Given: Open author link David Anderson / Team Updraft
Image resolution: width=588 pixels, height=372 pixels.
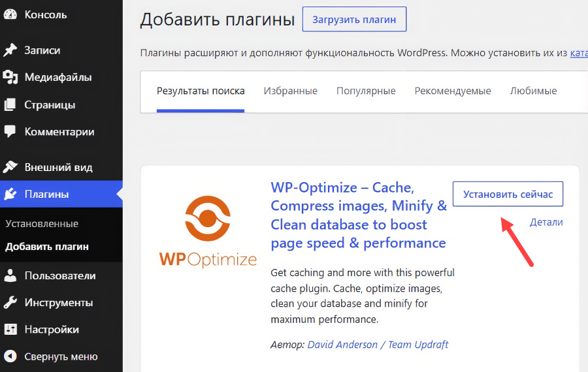Looking at the screenshot, I should pyautogui.click(x=378, y=345).
